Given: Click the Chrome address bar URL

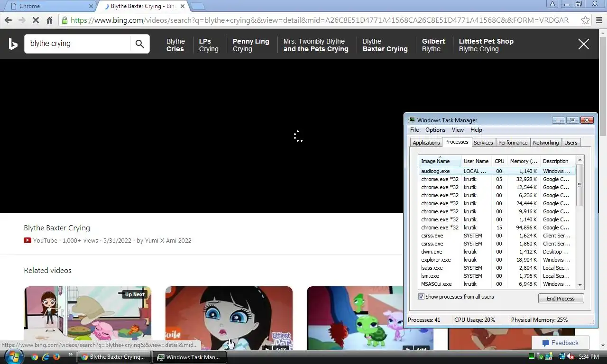Looking at the screenshot, I should pos(320,20).
